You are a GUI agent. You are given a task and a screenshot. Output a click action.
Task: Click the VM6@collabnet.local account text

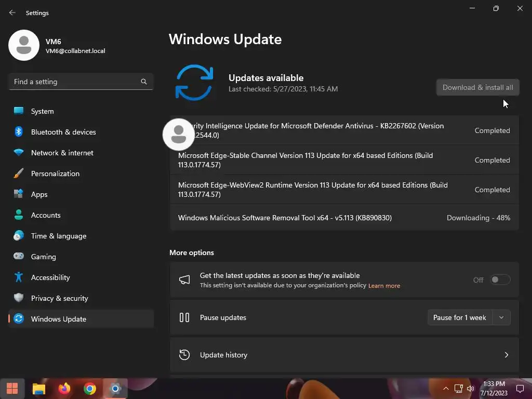point(75,51)
